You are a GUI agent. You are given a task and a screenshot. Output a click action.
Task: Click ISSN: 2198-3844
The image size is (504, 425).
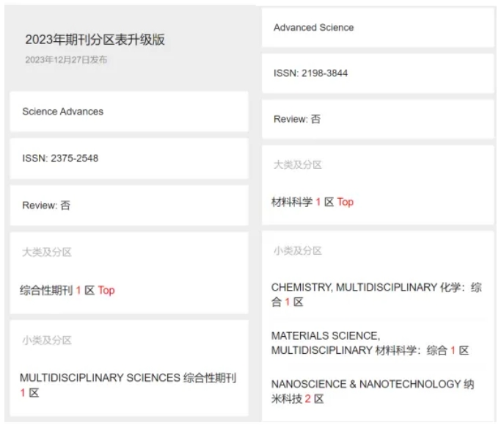click(x=310, y=73)
